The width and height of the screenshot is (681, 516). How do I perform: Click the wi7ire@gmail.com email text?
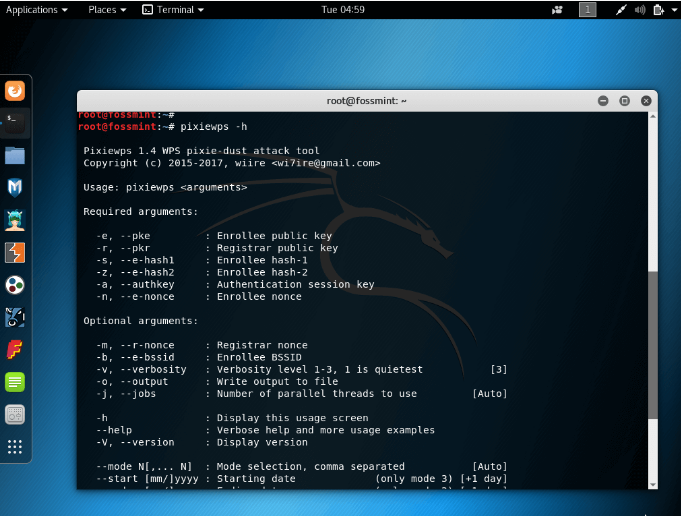[326, 163]
